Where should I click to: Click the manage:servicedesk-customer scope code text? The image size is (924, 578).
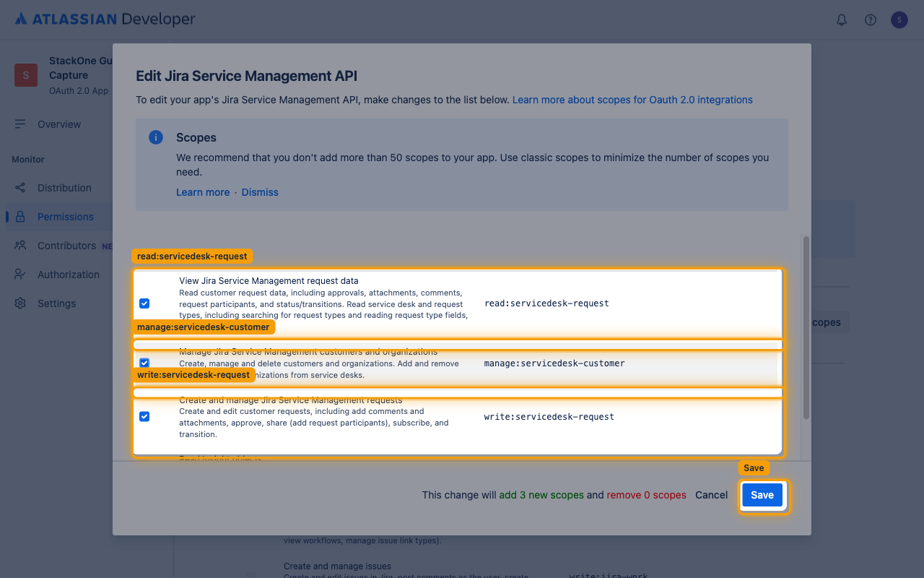point(554,363)
